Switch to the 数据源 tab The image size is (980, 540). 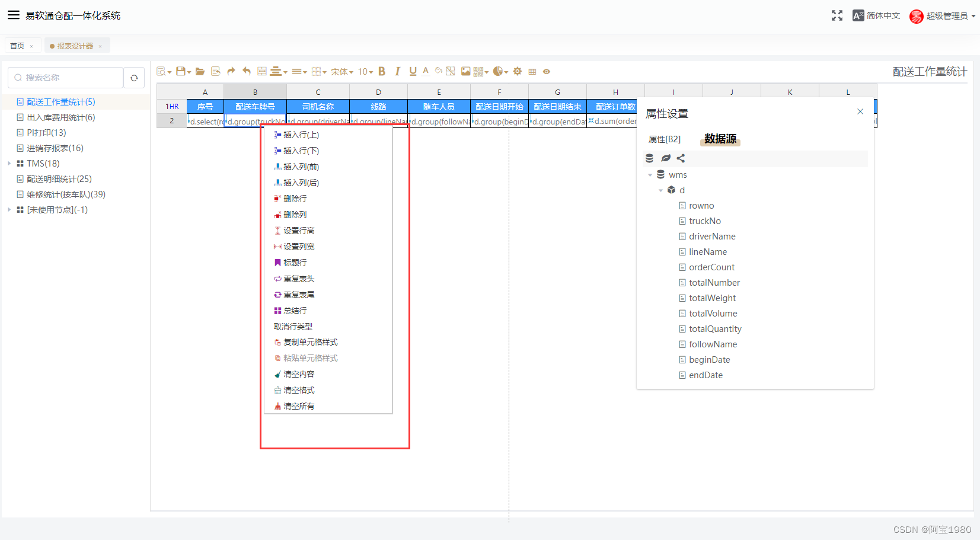pos(719,139)
